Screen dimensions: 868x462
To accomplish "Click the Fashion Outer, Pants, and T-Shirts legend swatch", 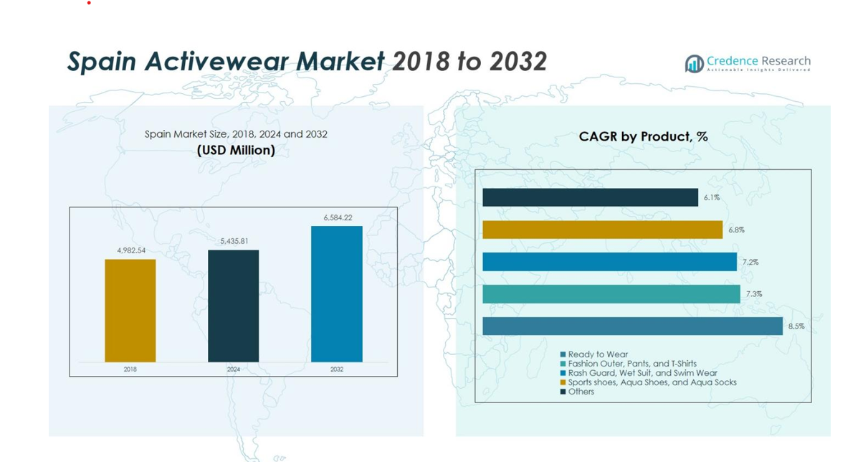I will (563, 364).
